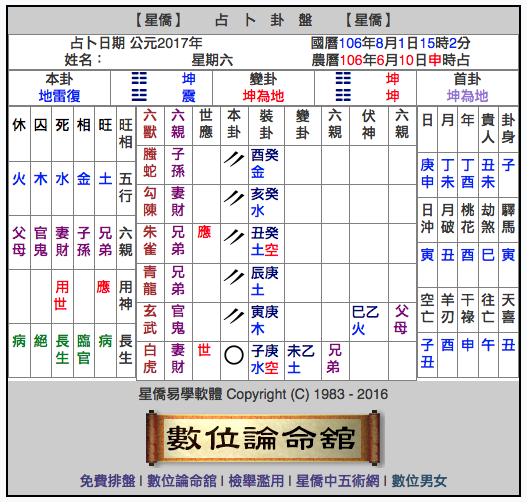Click the 丁未 month pillar value
The width and height of the screenshot is (527, 502).
[448, 174]
